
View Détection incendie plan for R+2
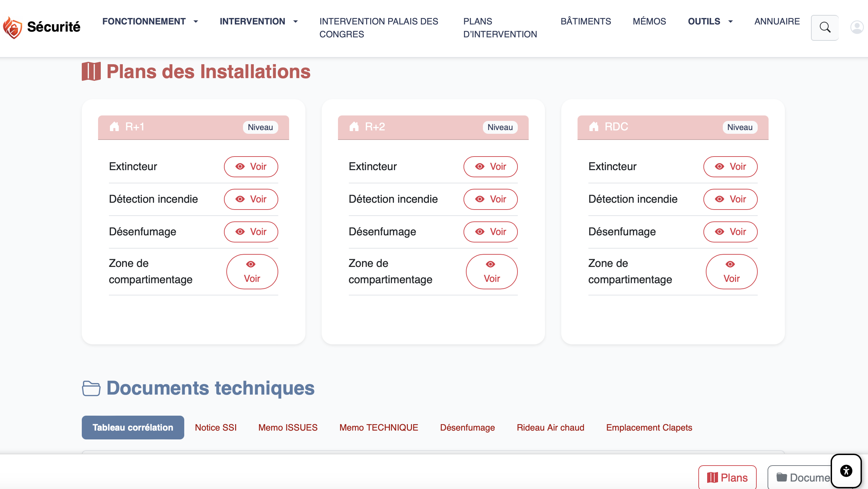point(491,199)
